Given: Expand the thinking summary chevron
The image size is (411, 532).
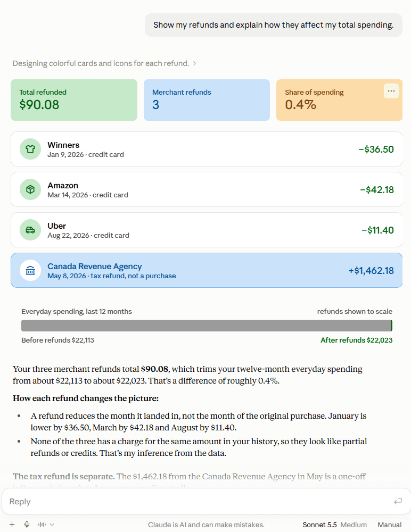Looking at the screenshot, I should (194, 63).
